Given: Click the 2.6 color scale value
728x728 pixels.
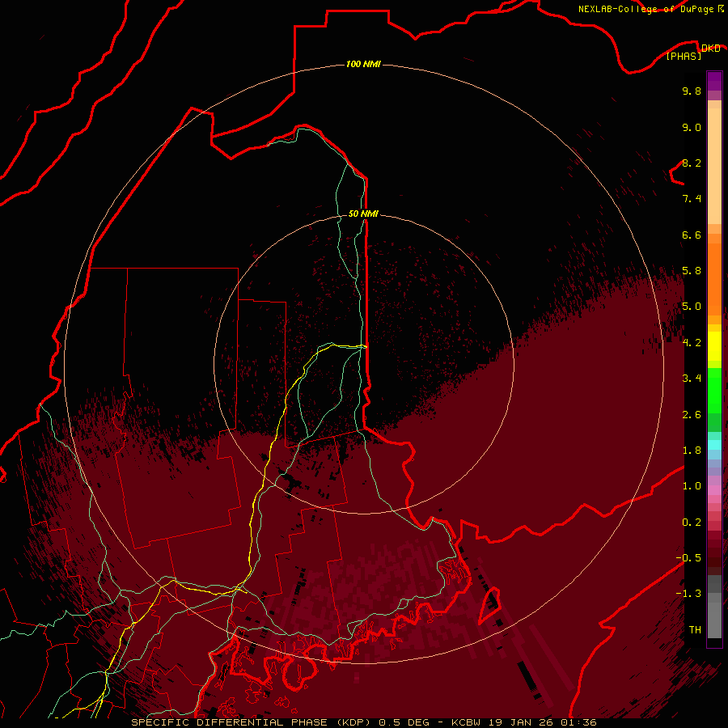Looking at the screenshot, I should (692, 415).
